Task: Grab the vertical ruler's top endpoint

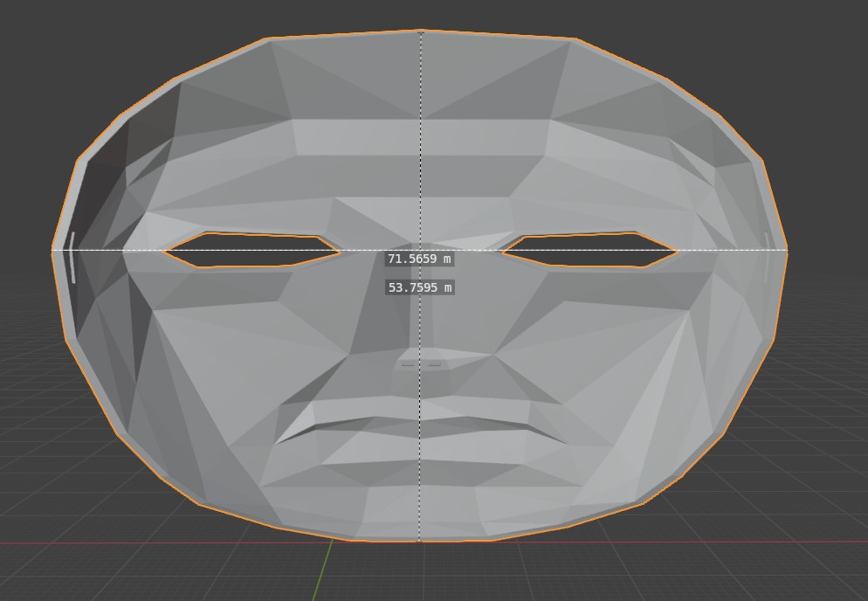Action: click(x=421, y=32)
